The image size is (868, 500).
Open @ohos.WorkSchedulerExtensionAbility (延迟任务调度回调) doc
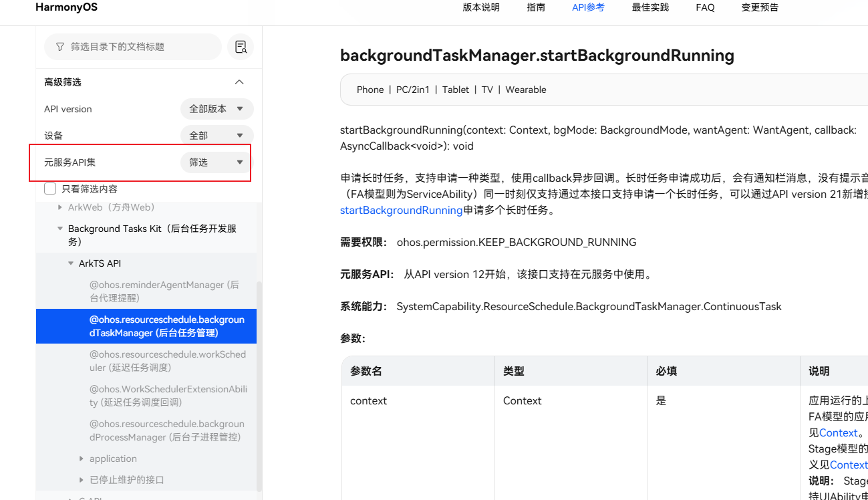coord(168,396)
